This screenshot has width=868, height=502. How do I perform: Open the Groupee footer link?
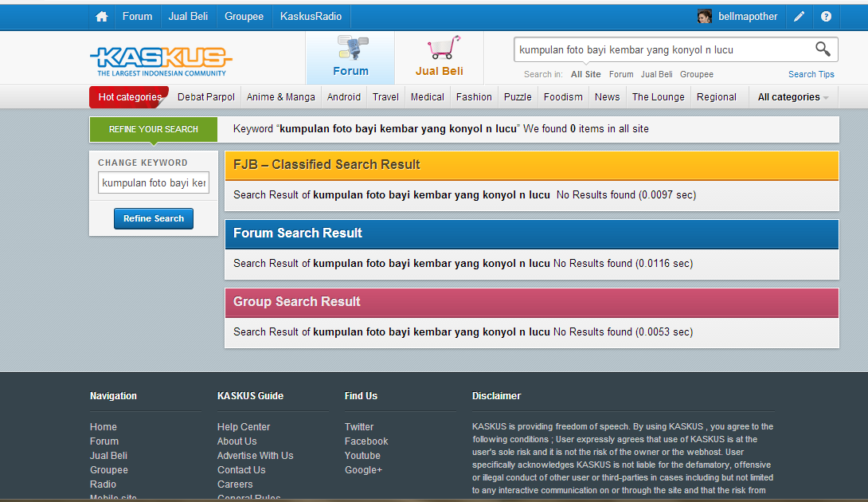coord(109,470)
